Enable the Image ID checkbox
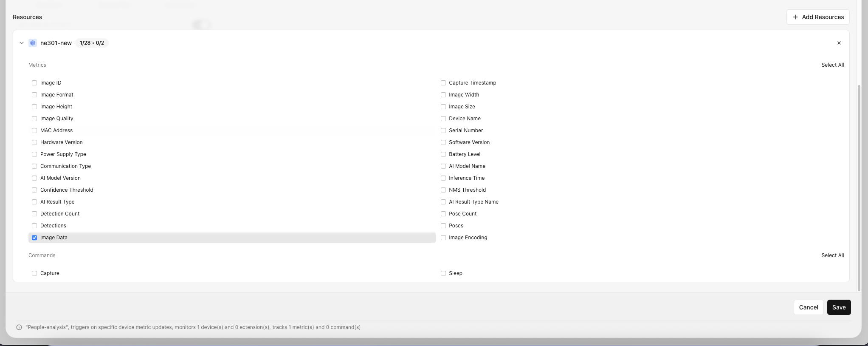This screenshot has width=868, height=346. pyautogui.click(x=34, y=83)
